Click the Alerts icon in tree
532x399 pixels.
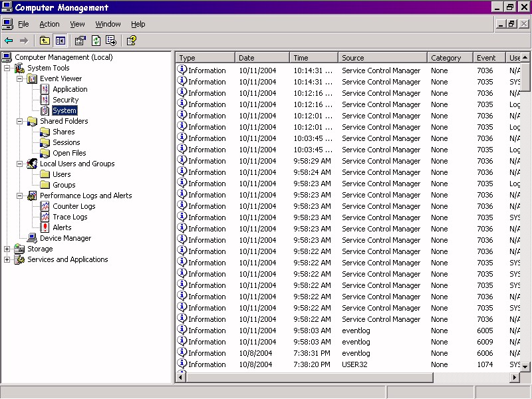pyautogui.click(x=45, y=227)
